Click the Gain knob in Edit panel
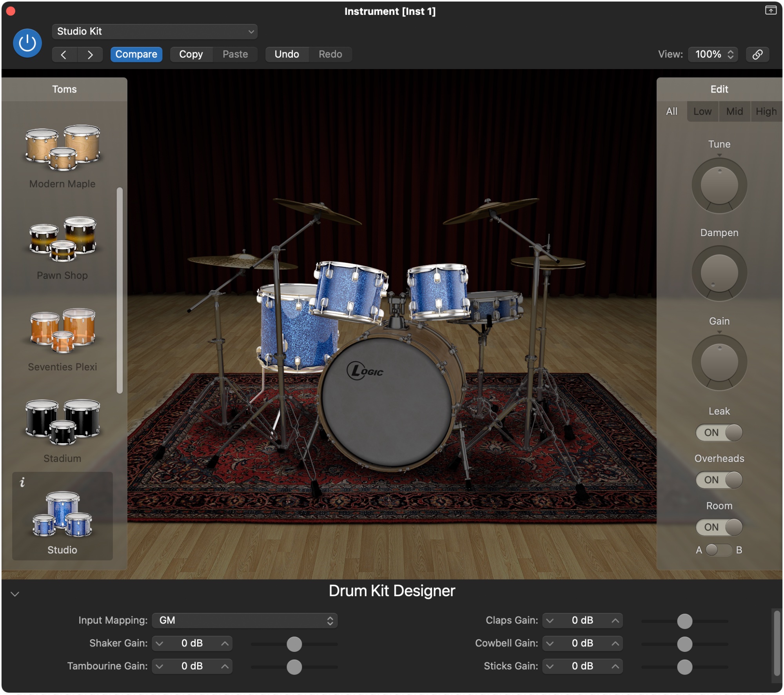The image size is (784, 695). coord(719,362)
